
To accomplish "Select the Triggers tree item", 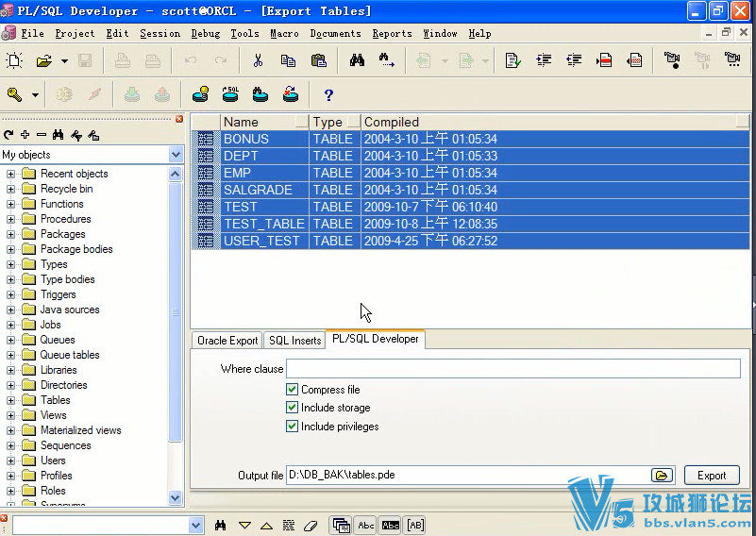I will [59, 294].
